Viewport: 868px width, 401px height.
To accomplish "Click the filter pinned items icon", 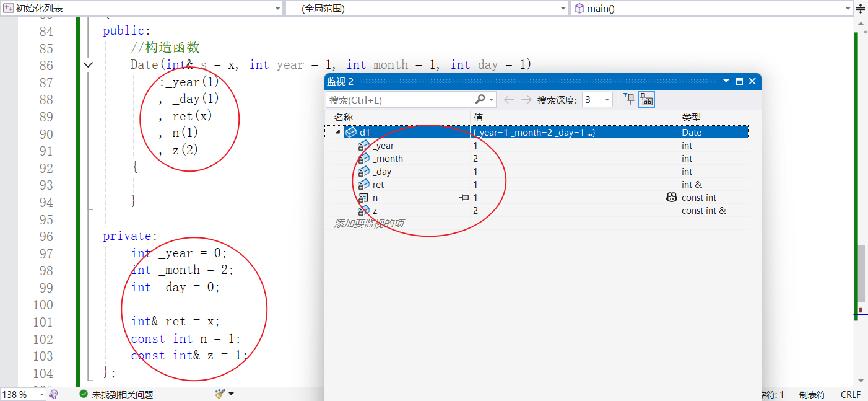I will tap(629, 99).
